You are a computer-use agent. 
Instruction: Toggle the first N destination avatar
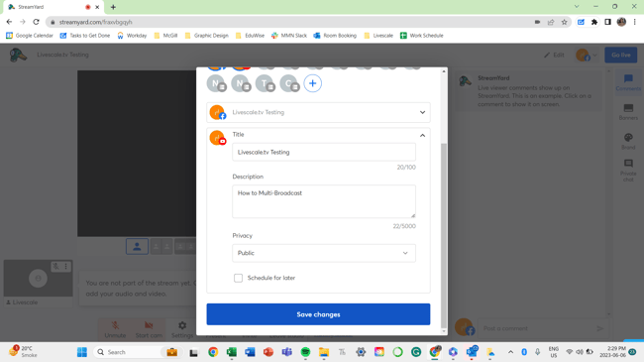click(x=216, y=83)
